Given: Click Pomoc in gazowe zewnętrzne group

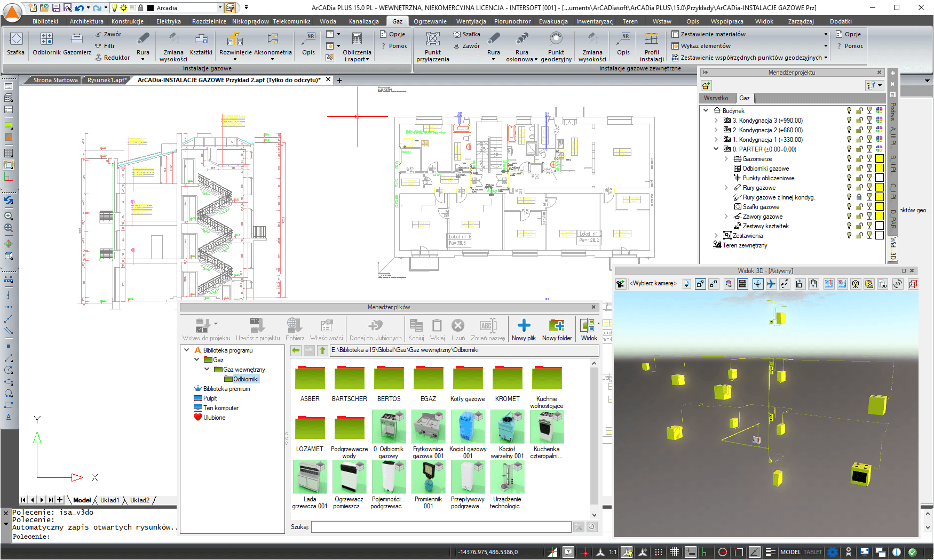Looking at the screenshot, I should tap(850, 46).
